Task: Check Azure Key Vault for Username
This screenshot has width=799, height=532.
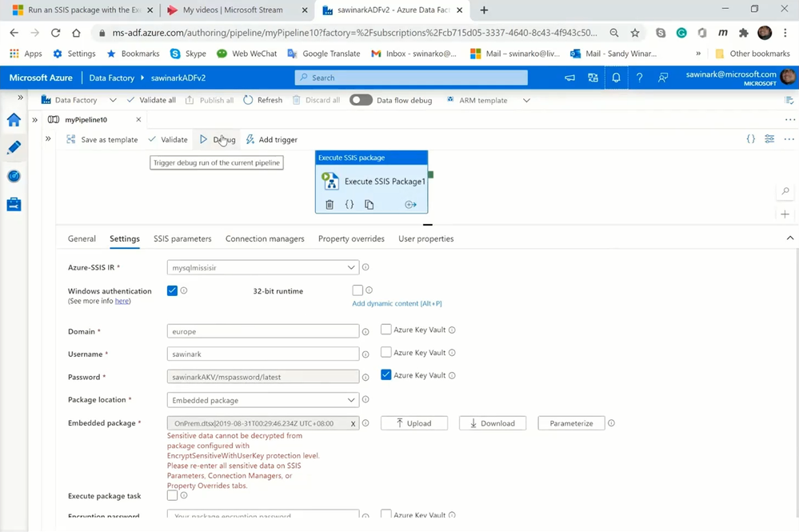Action: pyautogui.click(x=386, y=352)
